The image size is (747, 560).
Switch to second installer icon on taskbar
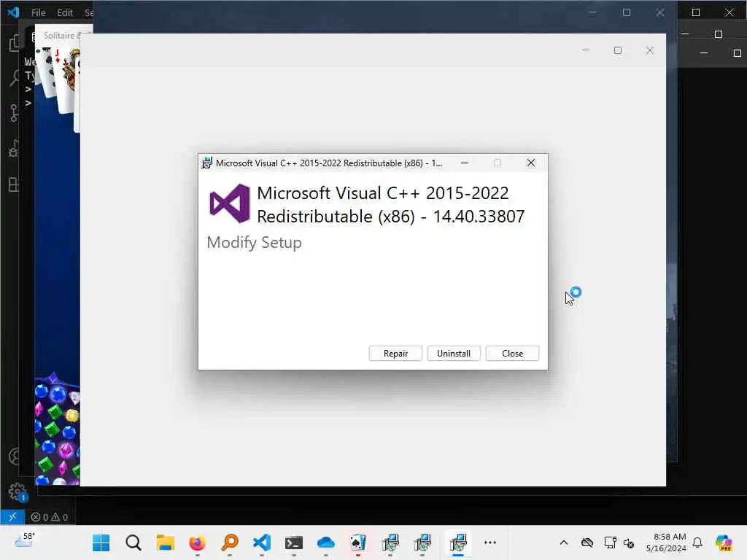coord(422,542)
